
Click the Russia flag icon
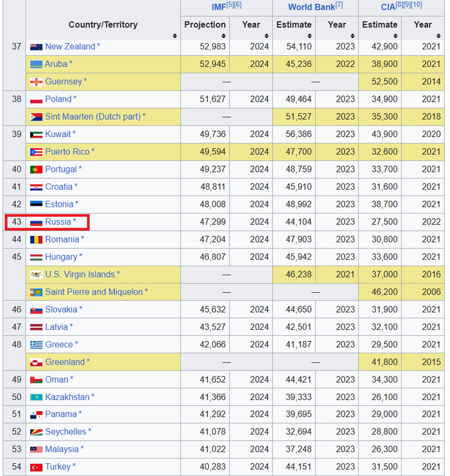pos(36,222)
